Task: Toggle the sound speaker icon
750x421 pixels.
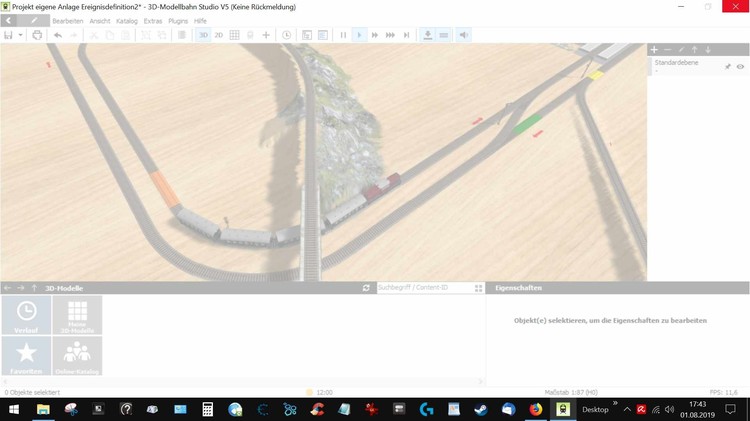Action: [463, 35]
